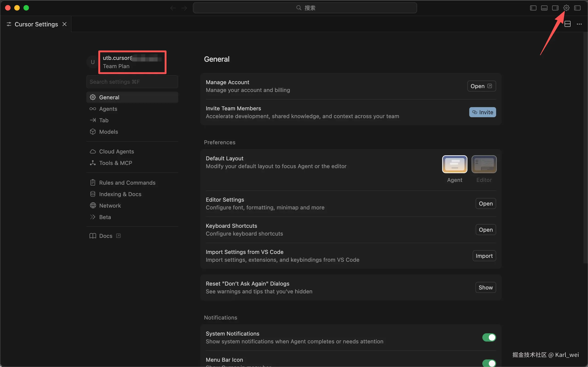Choose the Editor default layout thumbnail
588x367 pixels.
tap(484, 164)
